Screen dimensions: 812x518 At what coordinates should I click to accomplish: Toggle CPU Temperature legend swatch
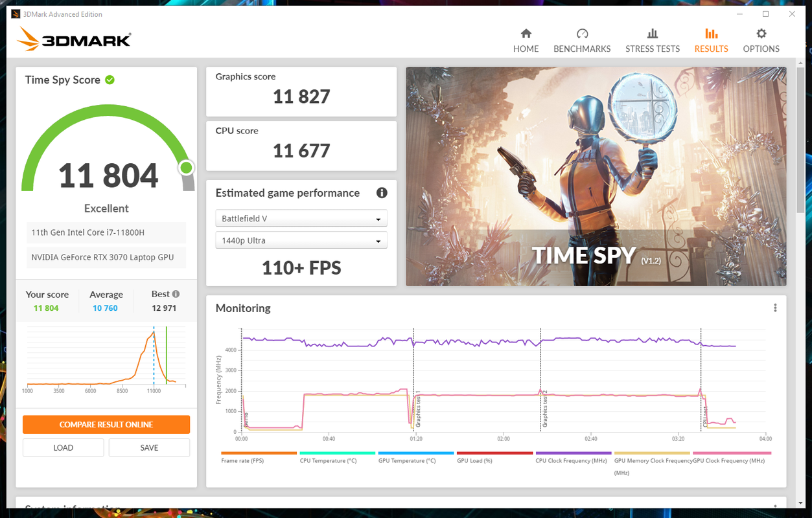coord(338,453)
